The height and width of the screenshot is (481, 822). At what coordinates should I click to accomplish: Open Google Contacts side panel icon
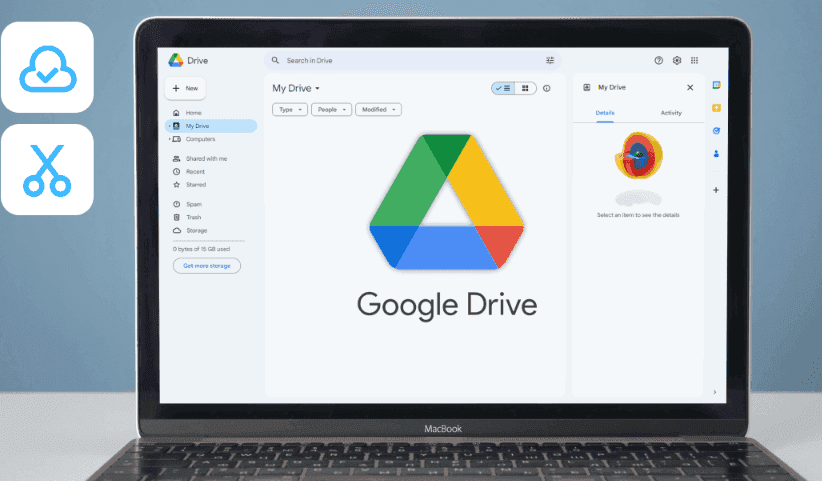716,154
